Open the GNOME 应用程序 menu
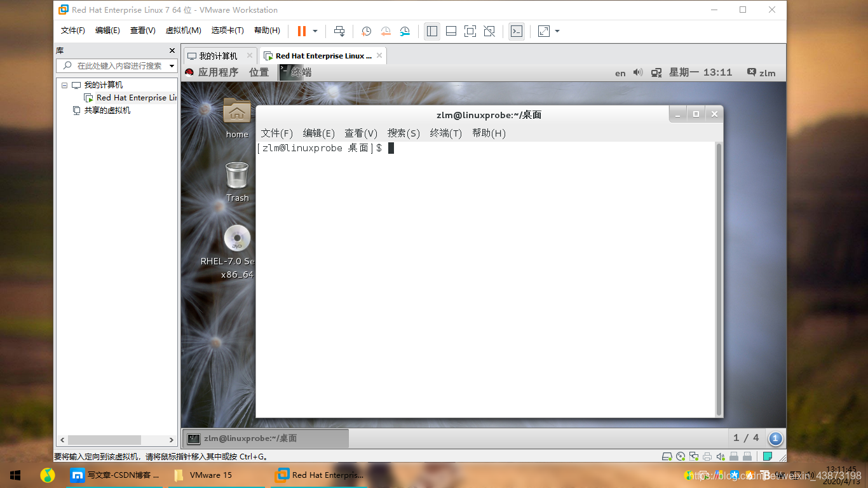This screenshot has width=868, height=488. [x=218, y=72]
